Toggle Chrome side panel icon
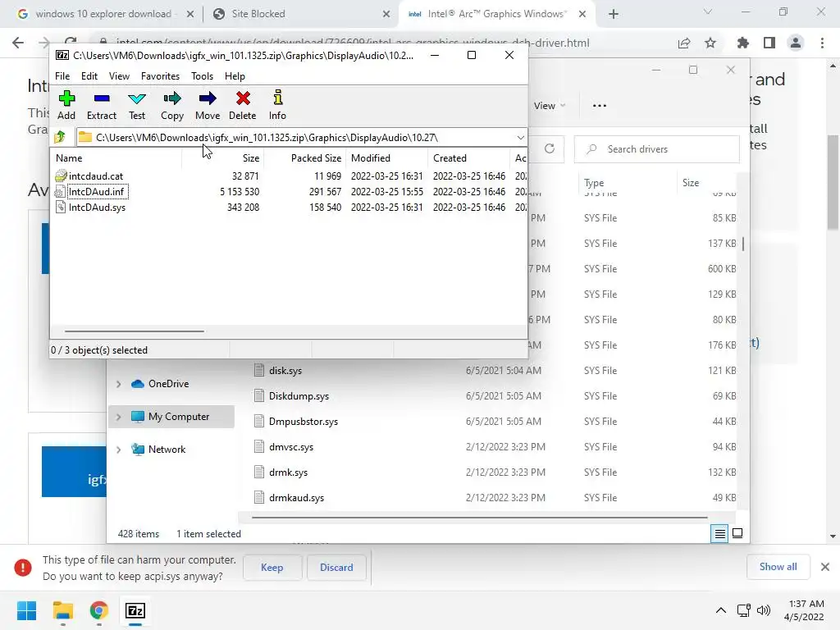 click(769, 43)
